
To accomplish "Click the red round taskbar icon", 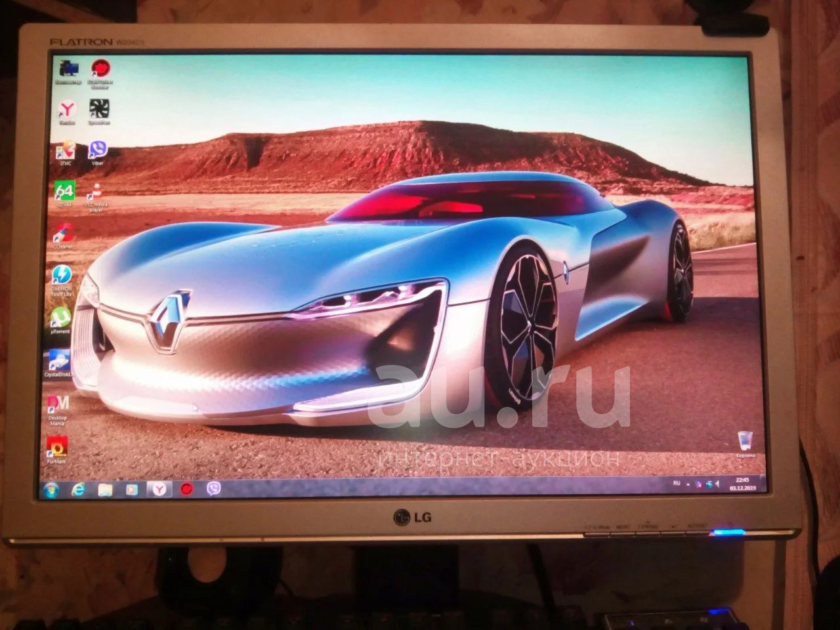I will click(x=187, y=489).
